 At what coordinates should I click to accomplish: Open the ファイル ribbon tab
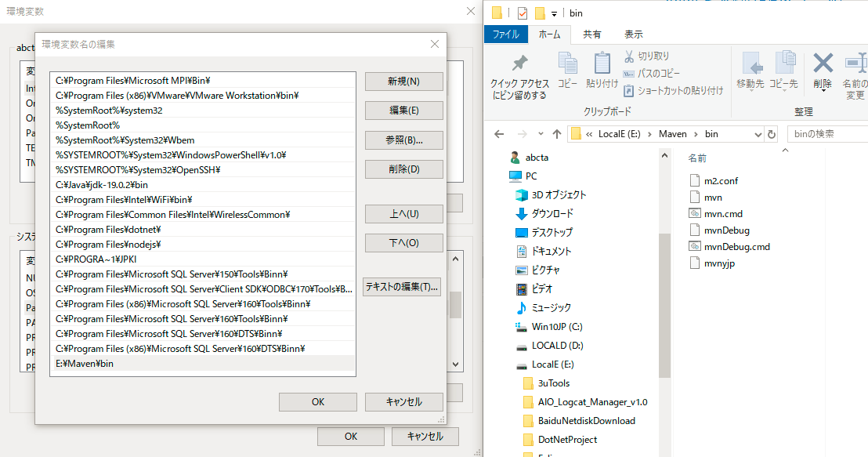click(506, 34)
